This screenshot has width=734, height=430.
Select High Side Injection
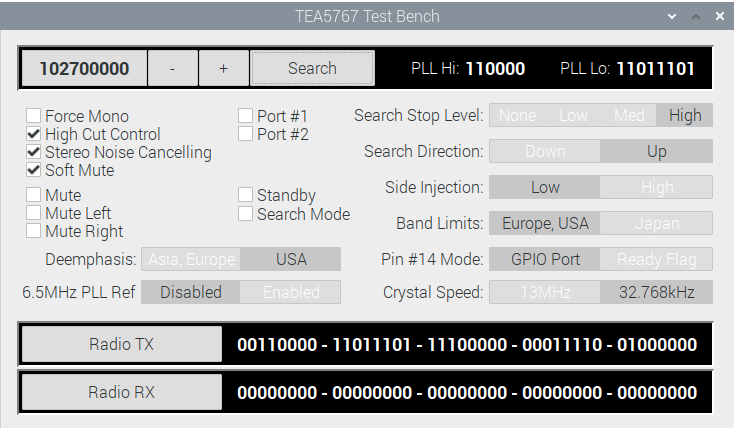[x=656, y=187]
